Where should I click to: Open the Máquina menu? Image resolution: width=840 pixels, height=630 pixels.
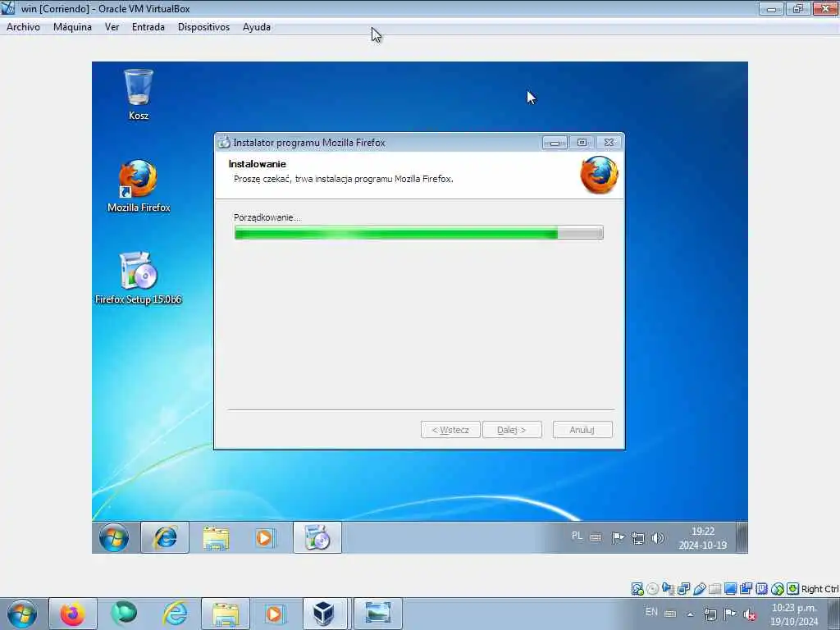72,27
